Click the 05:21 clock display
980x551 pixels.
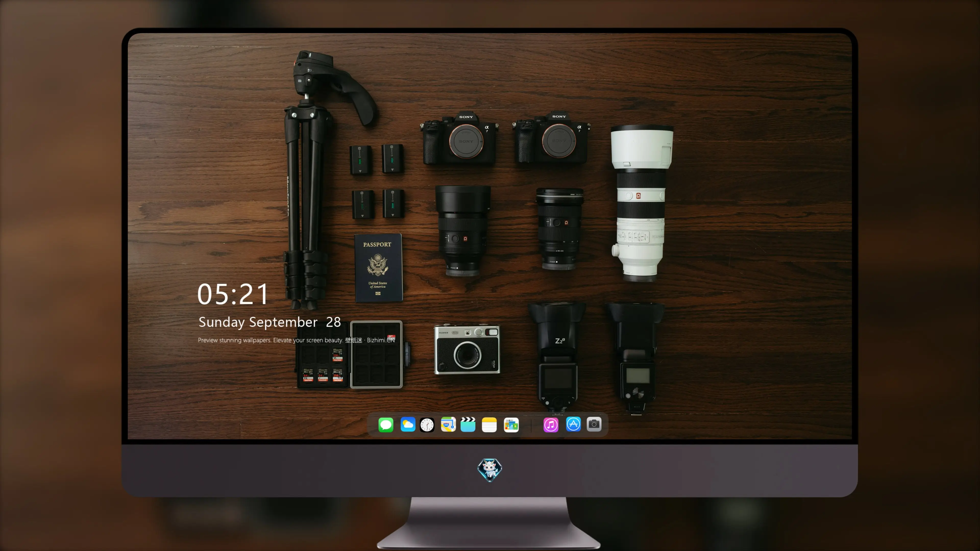pos(232,294)
